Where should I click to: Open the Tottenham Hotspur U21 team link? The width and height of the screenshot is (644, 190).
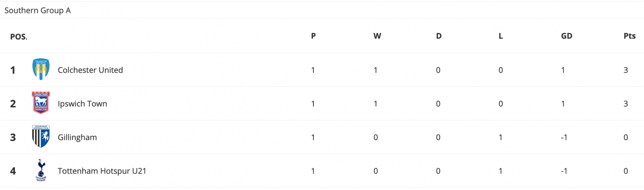102,171
